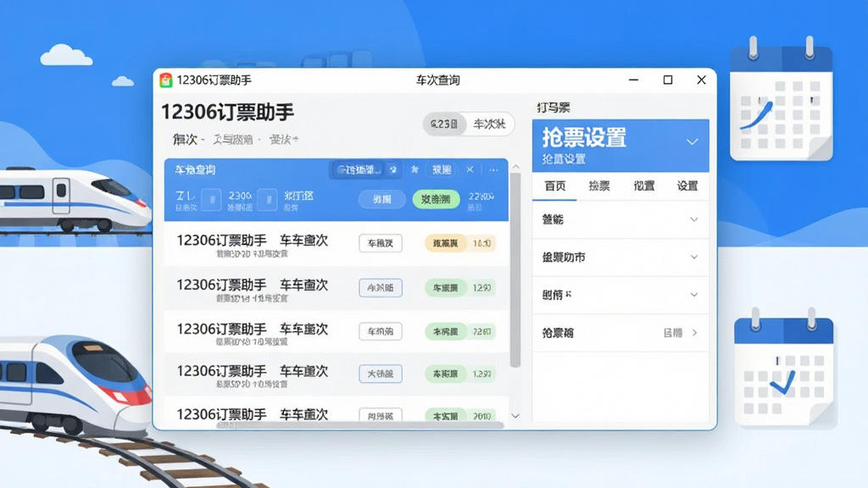Click the X icon in blue query header

coord(470,169)
